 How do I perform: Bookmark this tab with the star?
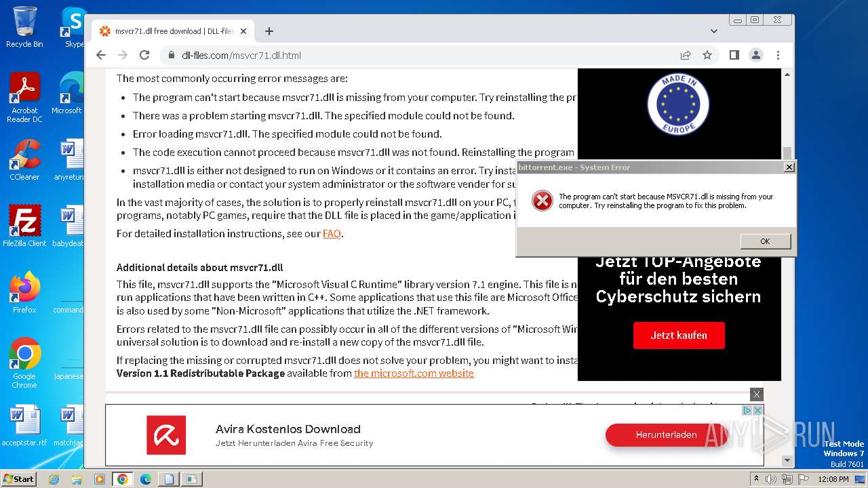(x=707, y=55)
